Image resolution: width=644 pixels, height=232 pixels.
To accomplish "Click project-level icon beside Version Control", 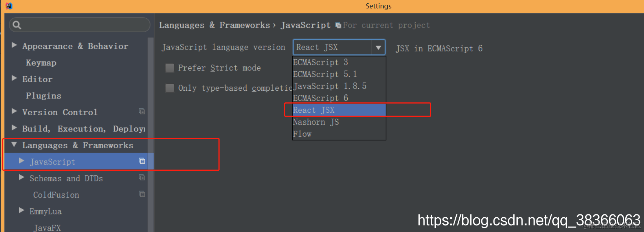I will pos(142,111).
